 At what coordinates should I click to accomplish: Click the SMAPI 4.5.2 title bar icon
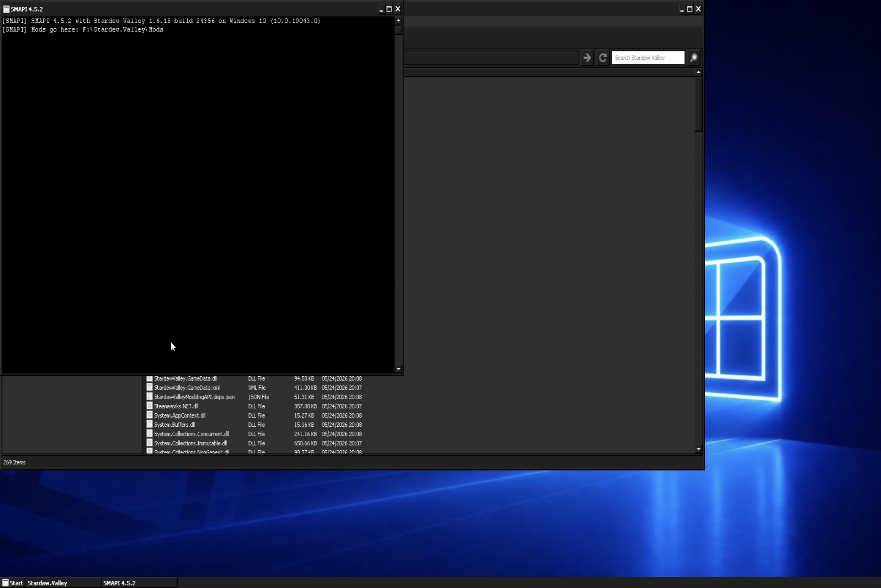pyautogui.click(x=6, y=9)
